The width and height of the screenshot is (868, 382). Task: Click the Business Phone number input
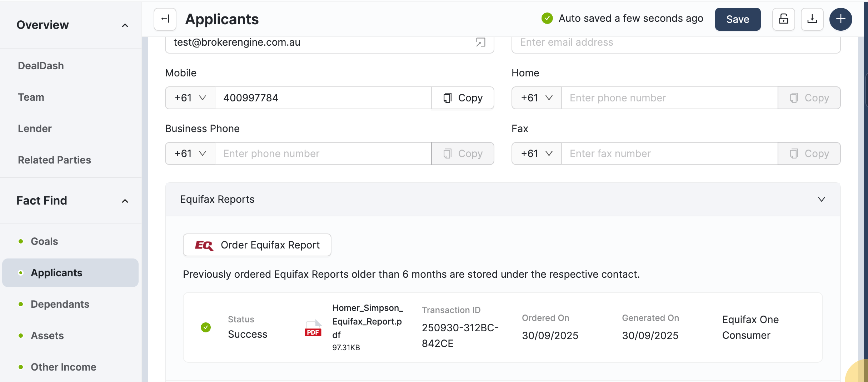(x=323, y=154)
